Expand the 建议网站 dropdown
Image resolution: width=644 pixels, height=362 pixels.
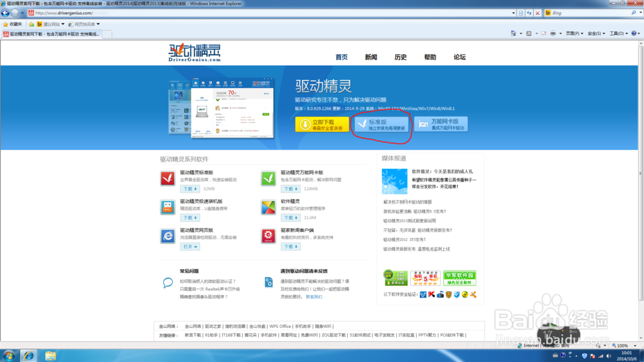coord(63,24)
